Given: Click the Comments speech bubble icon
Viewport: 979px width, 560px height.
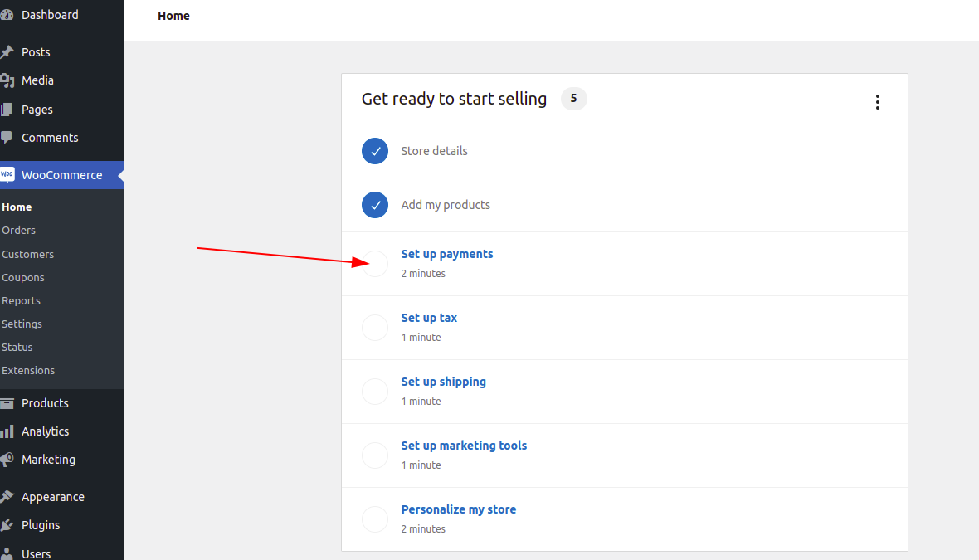Looking at the screenshot, I should (x=7, y=138).
